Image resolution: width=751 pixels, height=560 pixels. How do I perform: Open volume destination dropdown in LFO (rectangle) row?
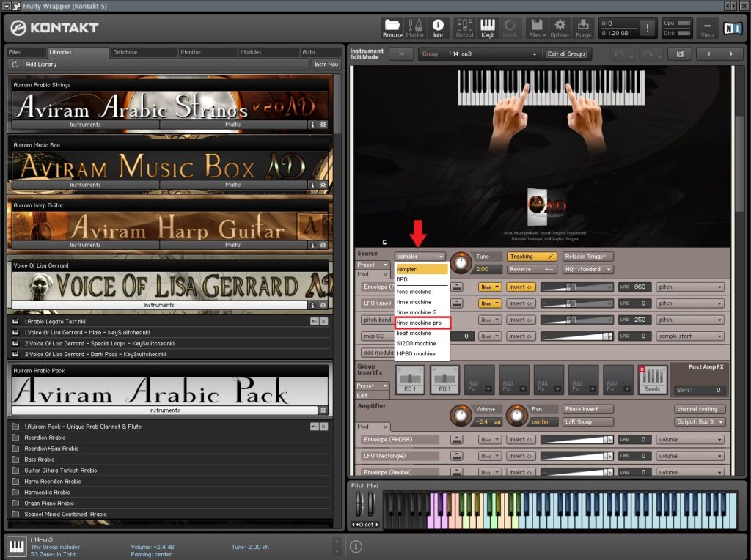[x=690, y=456]
